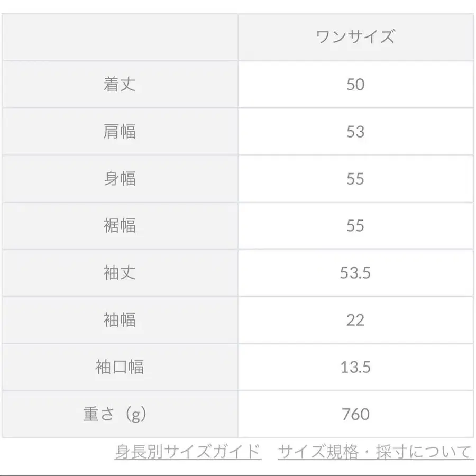The height and width of the screenshot is (476, 476).
Task: Click the 袖幅 row label
Action: click(x=121, y=320)
